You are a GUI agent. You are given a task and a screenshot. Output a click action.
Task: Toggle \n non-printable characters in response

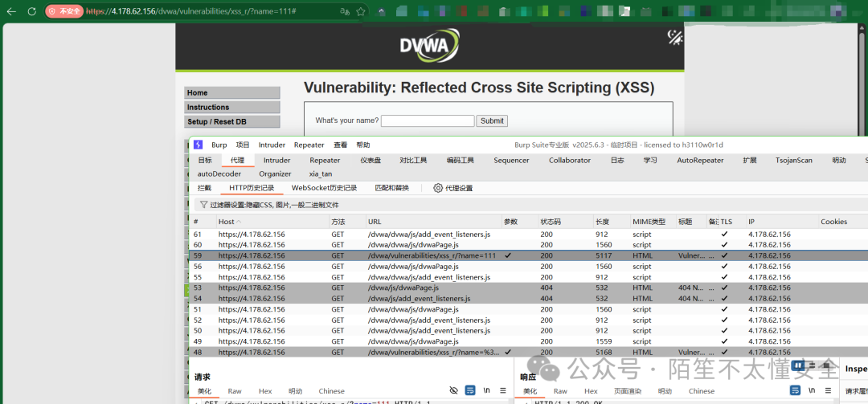click(812, 390)
